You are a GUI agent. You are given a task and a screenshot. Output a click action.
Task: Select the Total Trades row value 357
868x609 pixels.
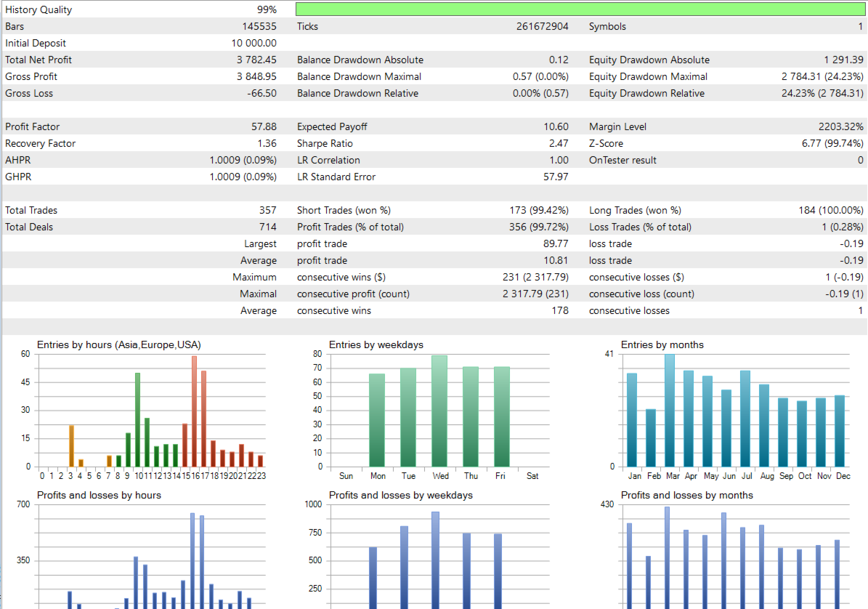268,210
